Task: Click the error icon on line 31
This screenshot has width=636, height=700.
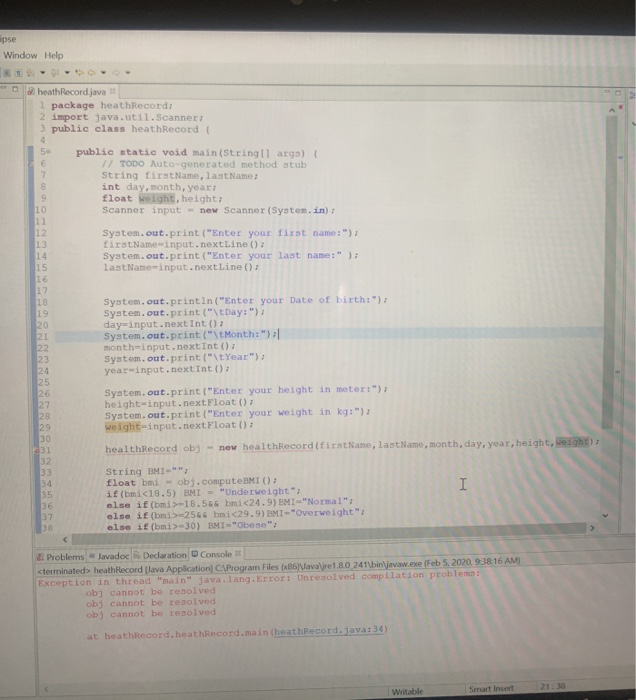Action: (37, 450)
